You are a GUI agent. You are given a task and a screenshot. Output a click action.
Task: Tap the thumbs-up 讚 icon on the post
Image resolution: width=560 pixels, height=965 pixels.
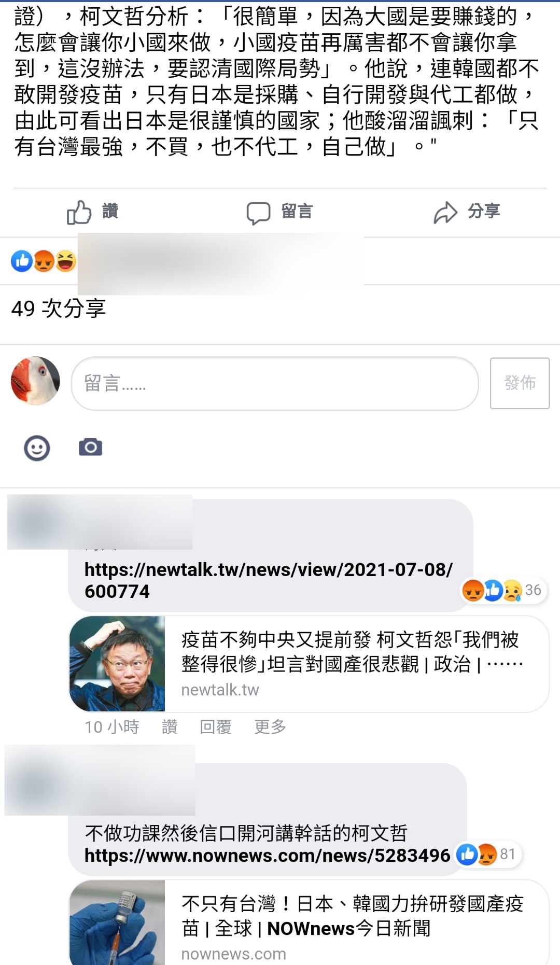[x=79, y=212]
